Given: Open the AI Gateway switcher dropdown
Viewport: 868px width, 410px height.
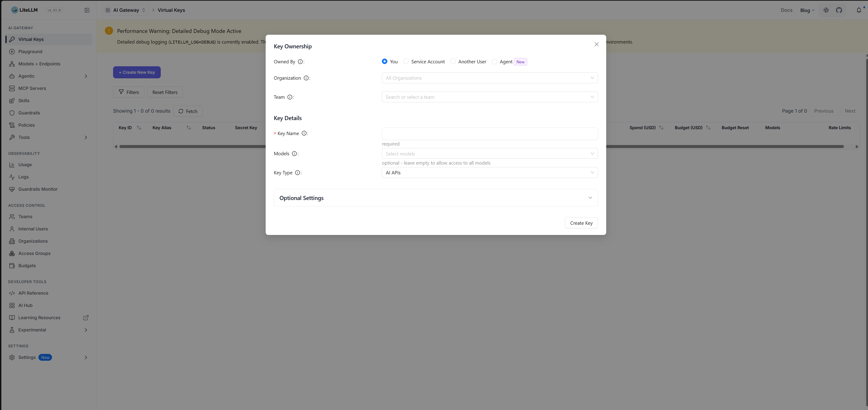Looking at the screenshot, I should pyautogui.click(x=125, y=10).
